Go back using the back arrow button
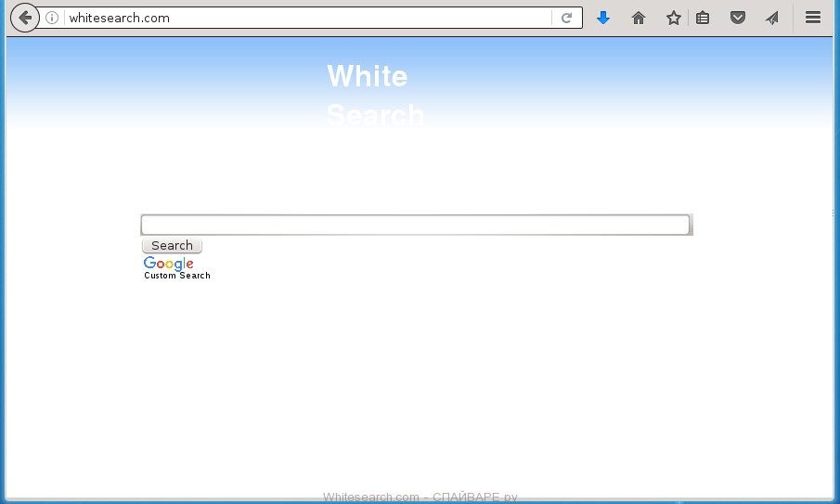This screenshot has height=504, width=840. (x=25, y=18)
